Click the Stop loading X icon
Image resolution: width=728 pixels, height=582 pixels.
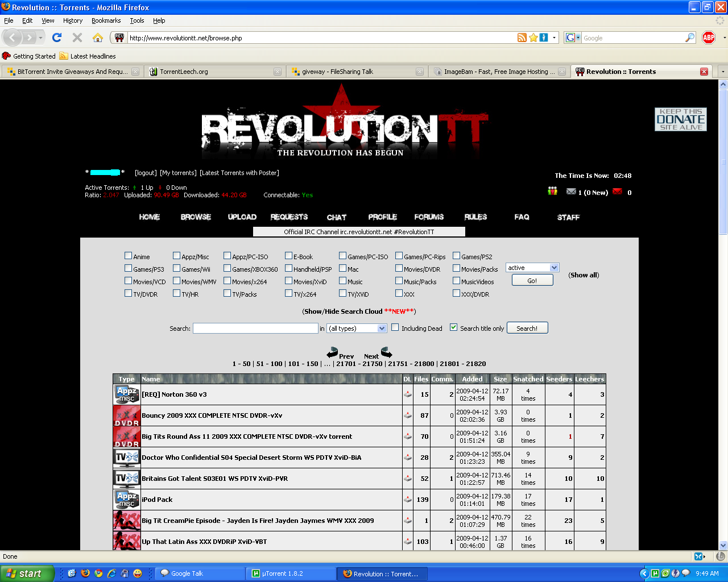pos(77,38)
